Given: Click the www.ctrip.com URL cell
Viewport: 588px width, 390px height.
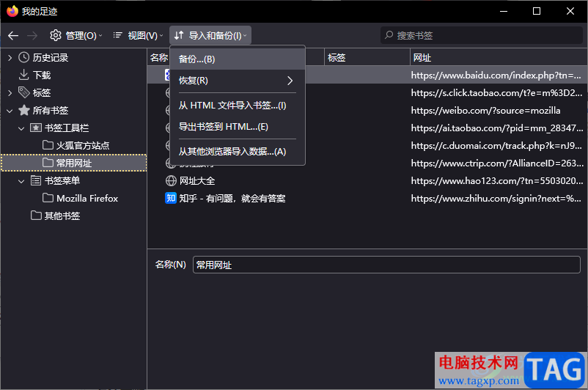Looking at the screenshot, I should click(x=497, y=163).
